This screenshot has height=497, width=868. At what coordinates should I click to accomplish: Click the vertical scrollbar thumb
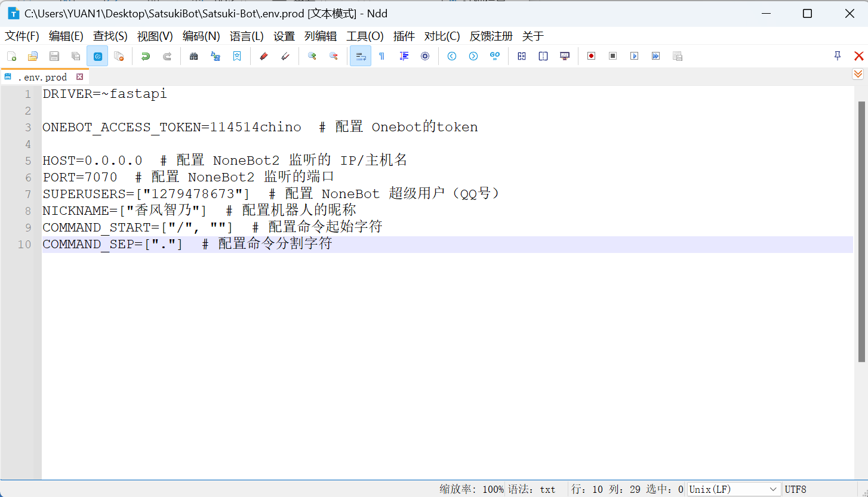(x=862, y=231)
